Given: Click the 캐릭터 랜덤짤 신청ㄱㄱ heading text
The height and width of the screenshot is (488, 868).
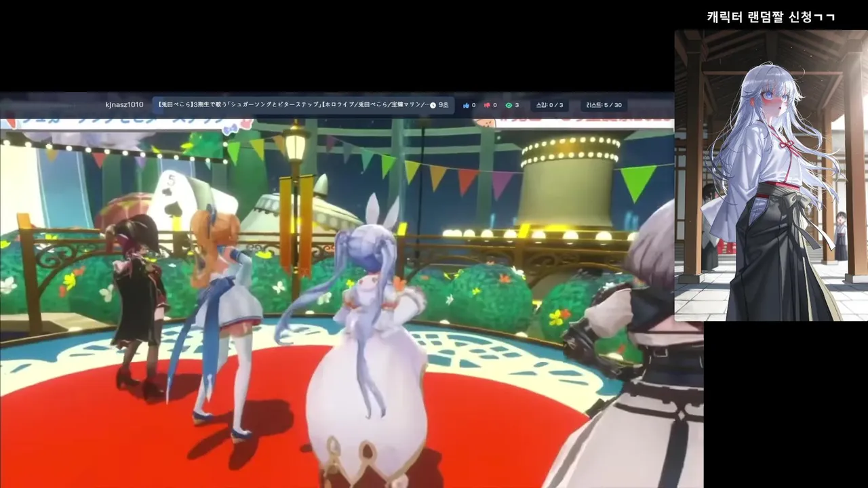Looking at the screenshot, I should [770, 17].
